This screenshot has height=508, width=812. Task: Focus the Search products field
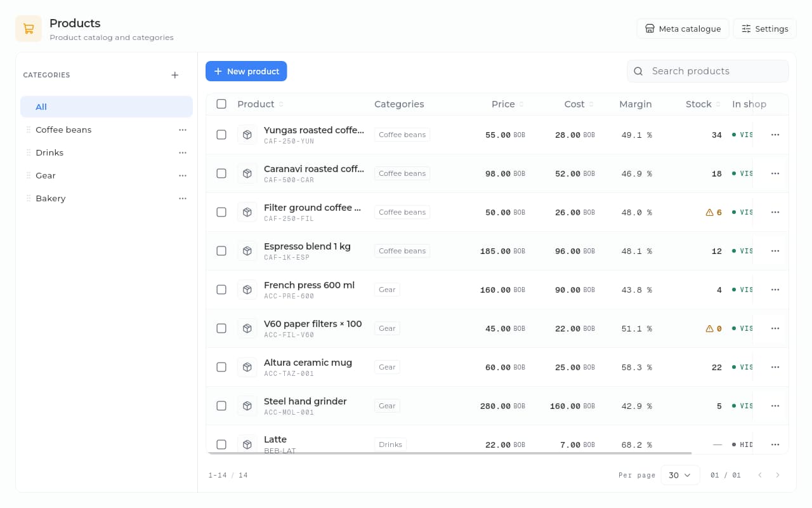pyautogui.click(x=708, y=71)
